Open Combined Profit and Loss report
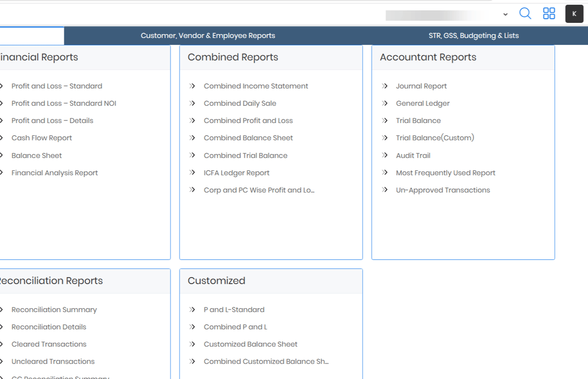Screen dimensions: 588x379 pos(248,120)
